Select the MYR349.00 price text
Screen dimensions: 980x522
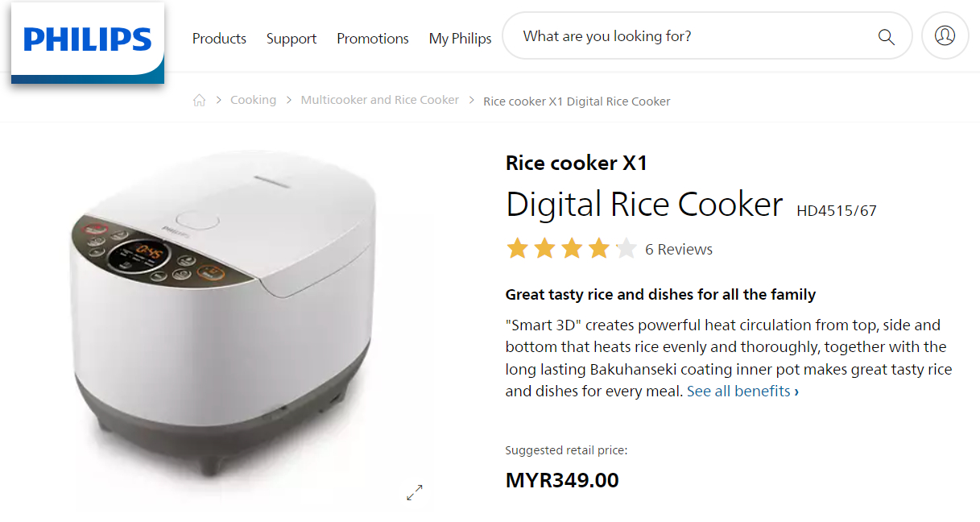pos(561,479)
